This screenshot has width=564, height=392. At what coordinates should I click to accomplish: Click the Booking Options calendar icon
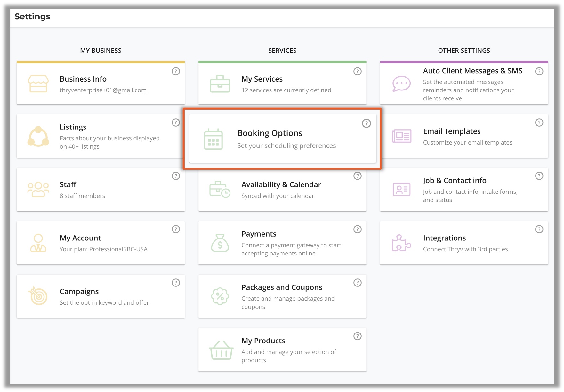[x=213, y=139]
